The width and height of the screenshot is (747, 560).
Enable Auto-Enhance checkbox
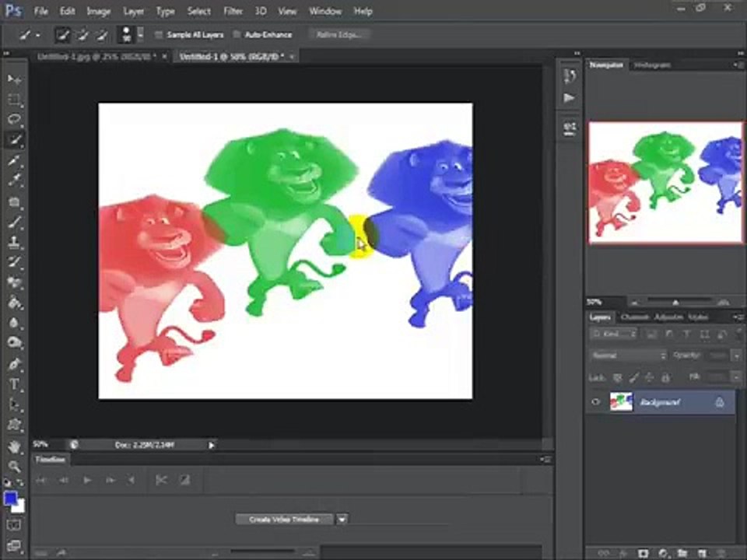237,34
